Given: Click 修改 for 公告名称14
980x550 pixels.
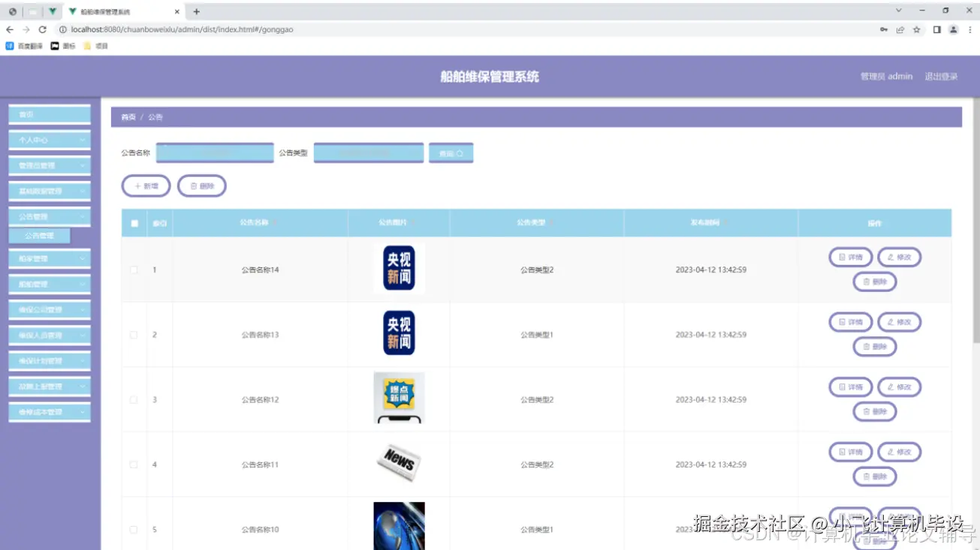Looking at the screenshot, I should 899,257.
